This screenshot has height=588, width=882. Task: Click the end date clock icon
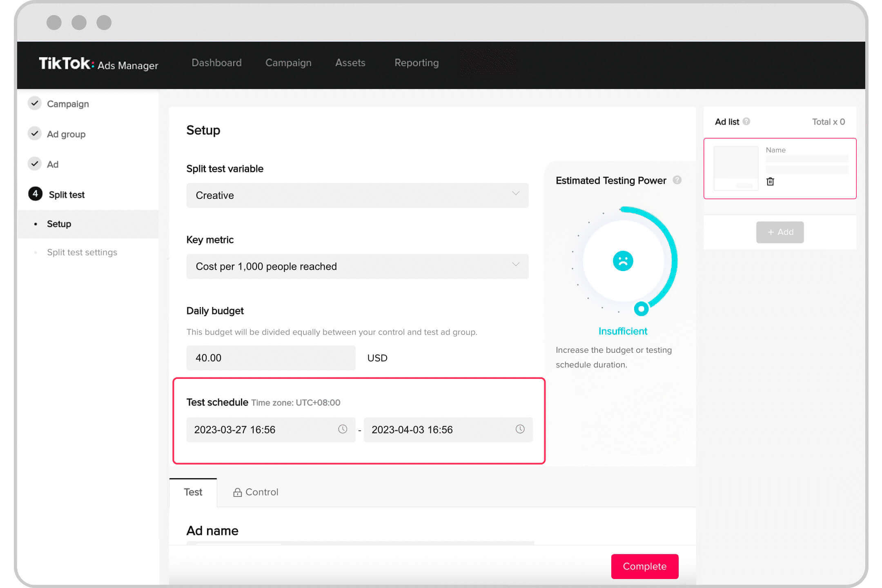(520, 429)
